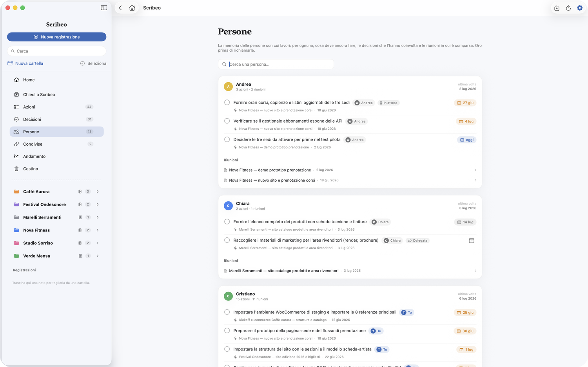Open Andamento in the sidebar
The width and height of the screenshot is (588, 367).
(x=56, y=156)
